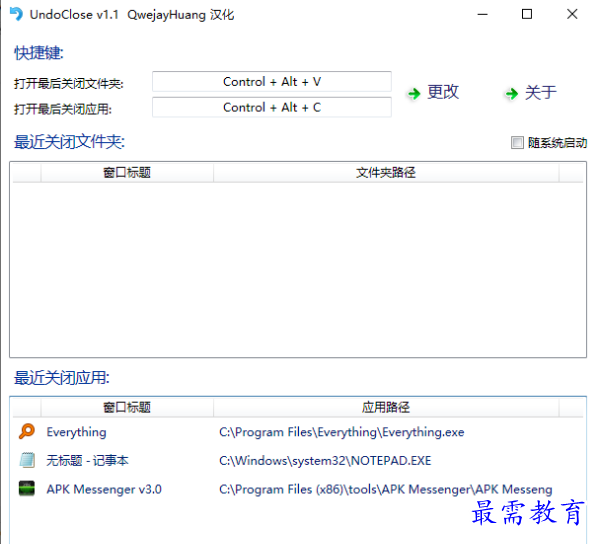Screen dimensions: 593x544
Task: Click the Notepad icon in closed apps list
Action: [27, 460]
